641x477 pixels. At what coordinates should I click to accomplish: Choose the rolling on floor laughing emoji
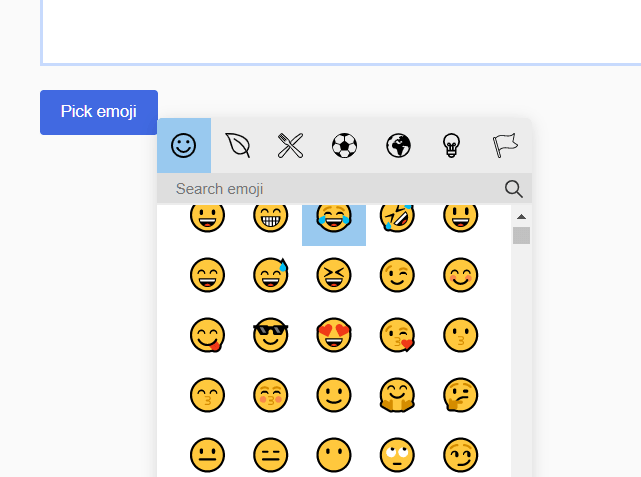(x=397, y=217)
